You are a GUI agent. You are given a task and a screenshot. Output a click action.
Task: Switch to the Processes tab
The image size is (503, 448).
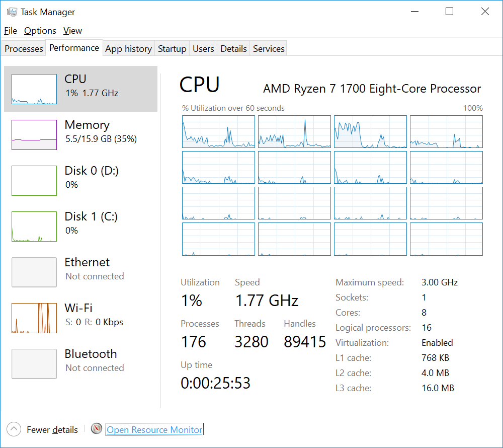(x=24, y=49)
